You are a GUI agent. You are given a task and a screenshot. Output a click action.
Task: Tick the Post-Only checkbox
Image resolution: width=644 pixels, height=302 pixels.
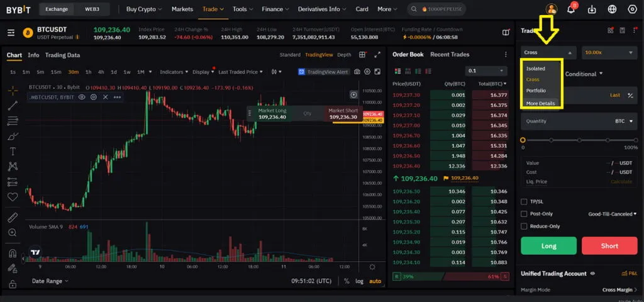[524, 214]
